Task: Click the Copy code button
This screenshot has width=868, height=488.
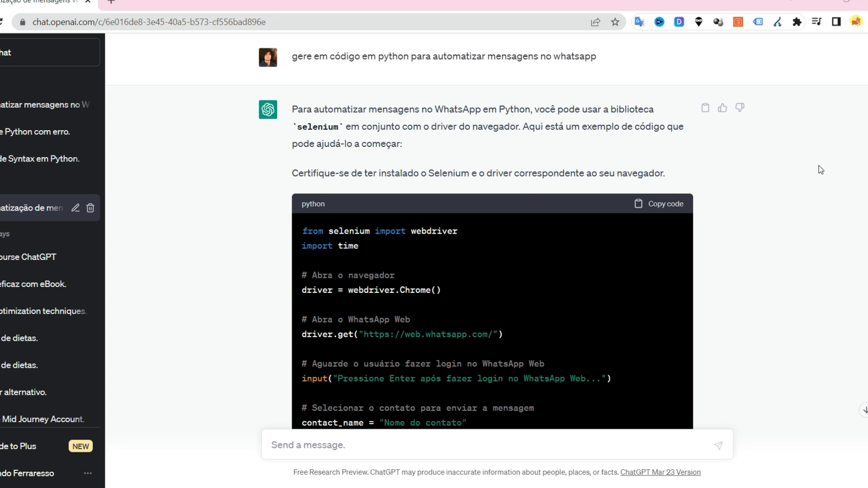Action: pos(659,204)
